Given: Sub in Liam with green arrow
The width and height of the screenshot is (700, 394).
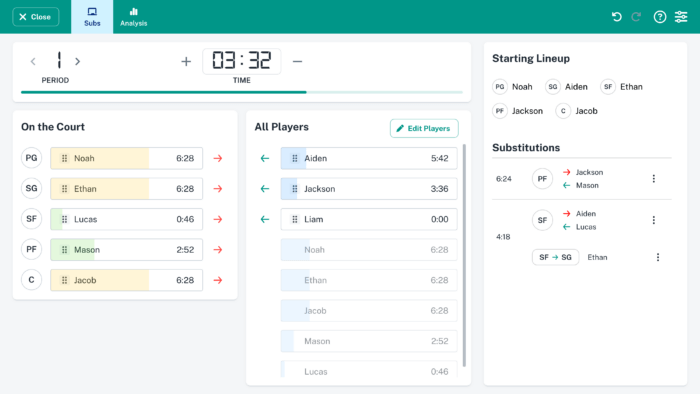Looking at the screenshot, I should [265, 220].
